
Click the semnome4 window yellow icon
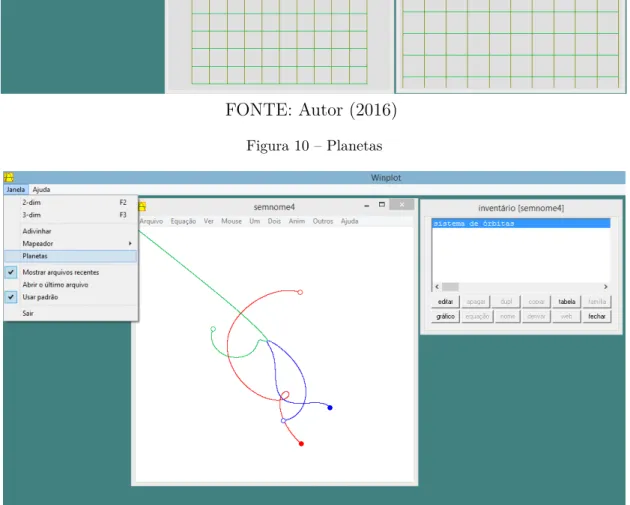tap(142, 206)
